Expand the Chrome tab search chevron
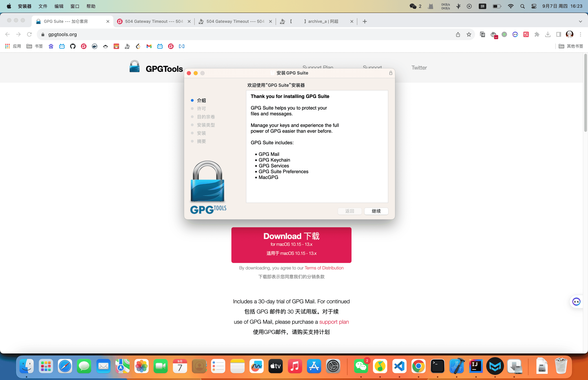 click(x=580, y=22)
